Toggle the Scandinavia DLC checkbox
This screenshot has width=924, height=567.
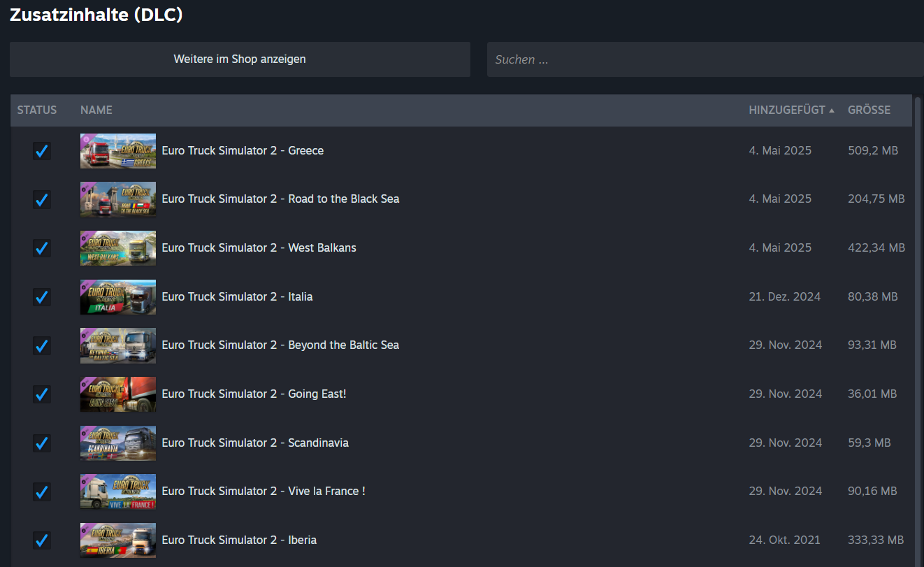[42, 443]
